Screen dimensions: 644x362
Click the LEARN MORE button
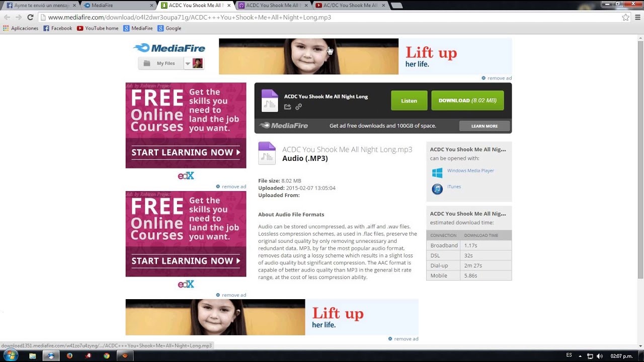pos(485,126)
